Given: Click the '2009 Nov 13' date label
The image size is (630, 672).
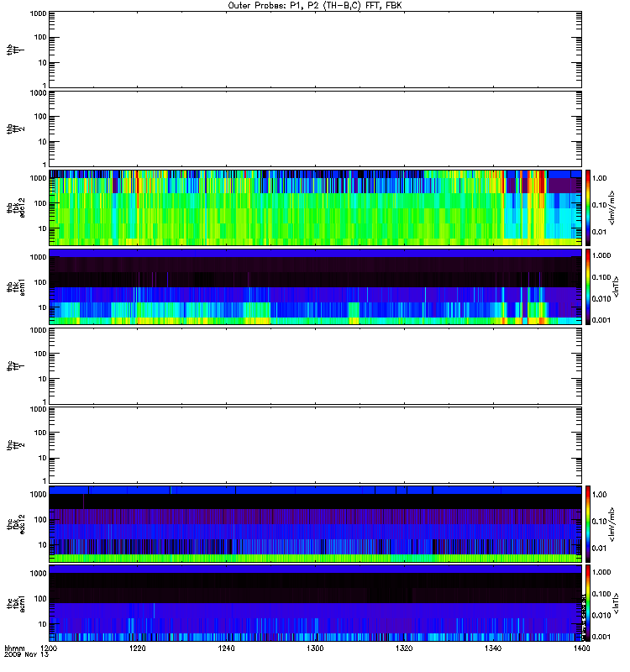Looking at the screenshot, I should [27, 654].
